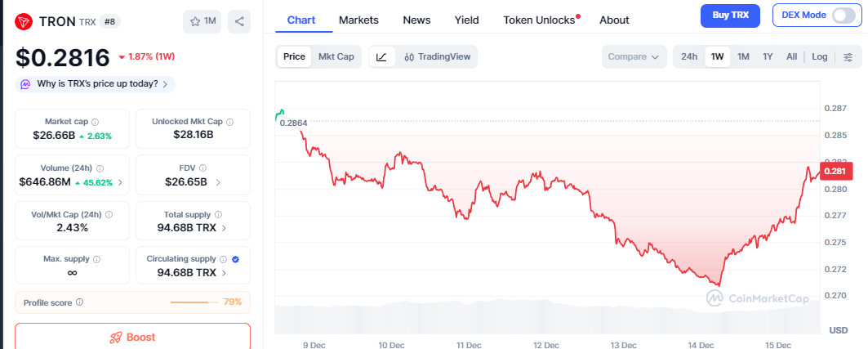Image resolution: width=868 pixels, height=349 pixels.
Task: Click the info icon beside Market cap
Action: coord(96,122)
